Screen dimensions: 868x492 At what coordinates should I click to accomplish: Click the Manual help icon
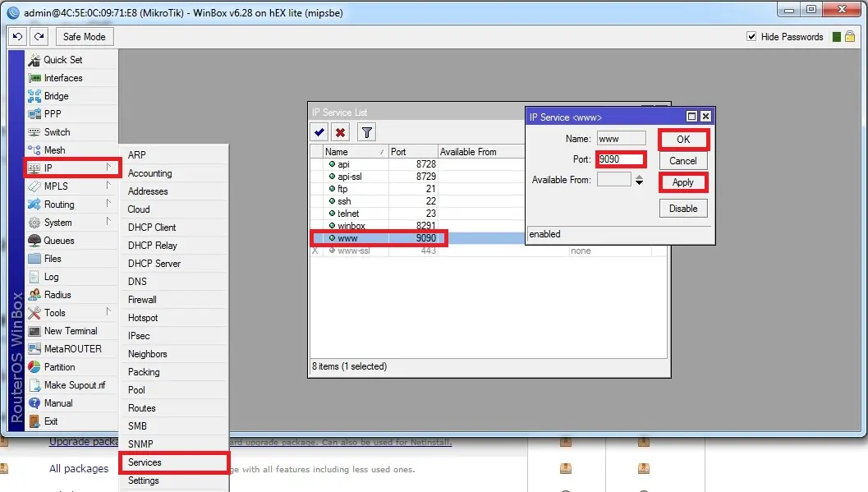(x=34, y=403)
